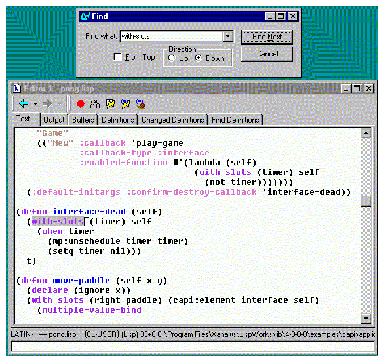Click the red stop sign break icon
Screen dimensions: 385x363
click(x=81, y=104)
